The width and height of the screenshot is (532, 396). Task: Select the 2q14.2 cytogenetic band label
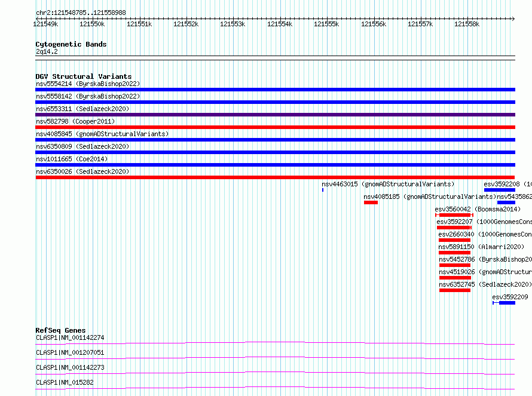click(x=47, y=51)
